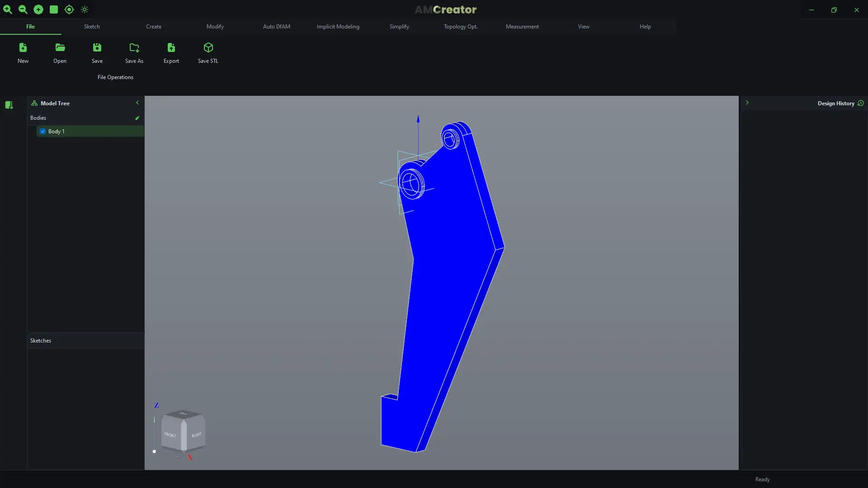Go to Implicit Modeling tab
The height and width of the screenshot is (488, 868).
click(x=338, y=27)
